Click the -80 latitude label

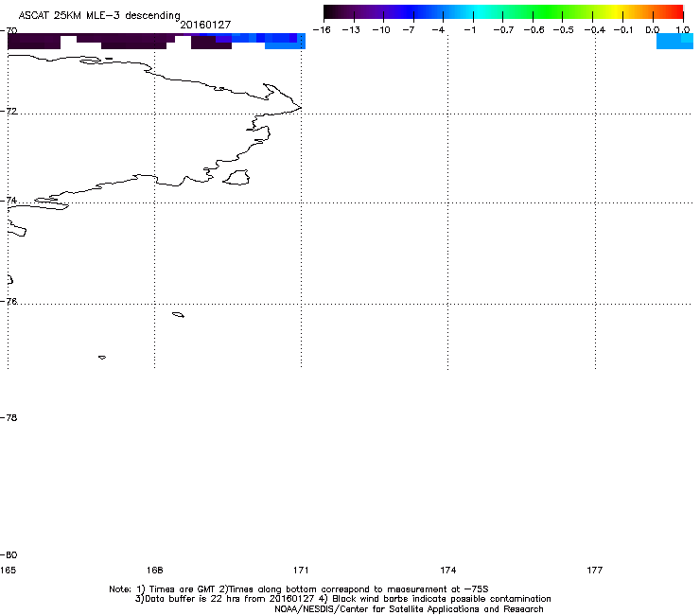click(9, 555)
